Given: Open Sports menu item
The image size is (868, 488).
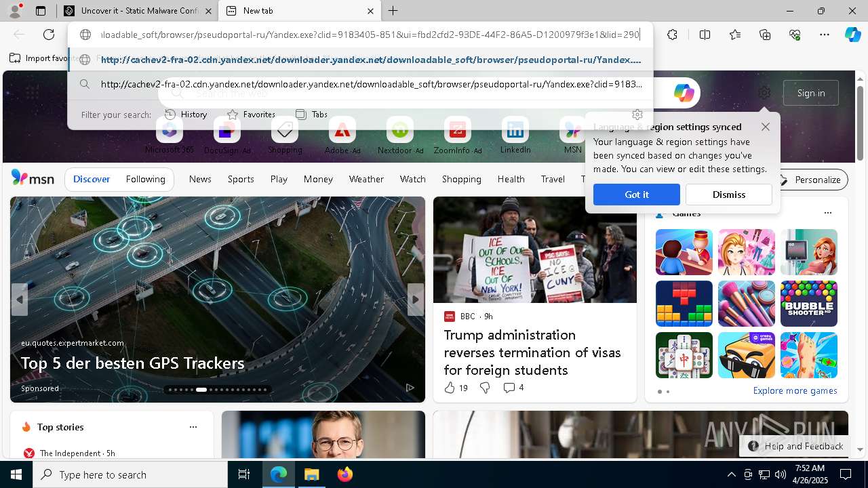Looking at the screenshot, I should coord(241,179).
